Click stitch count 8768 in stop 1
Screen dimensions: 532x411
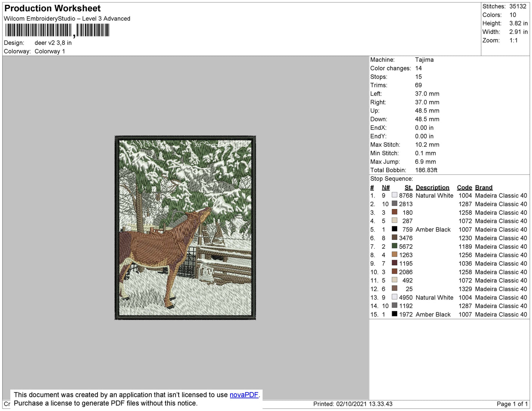[406, 196]
